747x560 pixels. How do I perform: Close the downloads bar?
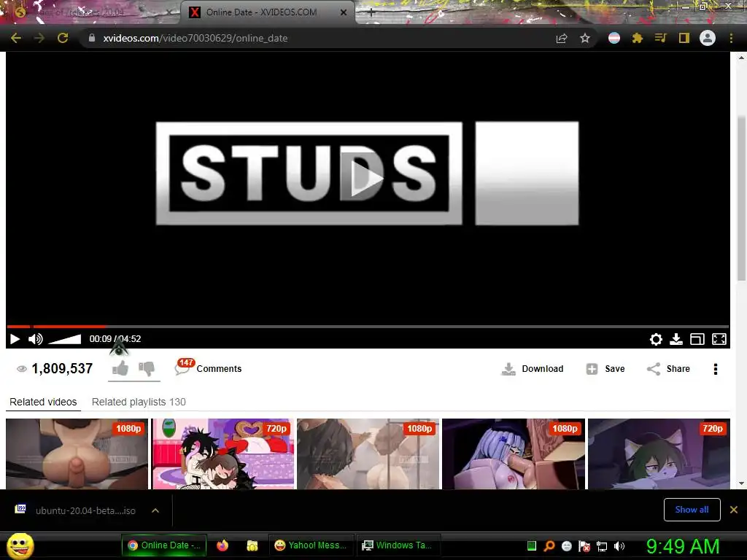tap(734, 510)
